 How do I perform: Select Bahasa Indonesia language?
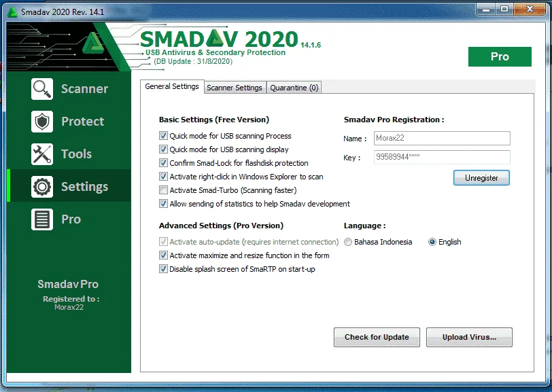click(x=348, y=242)
